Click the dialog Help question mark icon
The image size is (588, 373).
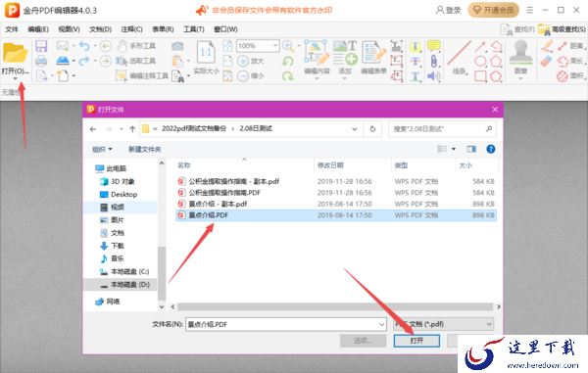pos(491,149)
